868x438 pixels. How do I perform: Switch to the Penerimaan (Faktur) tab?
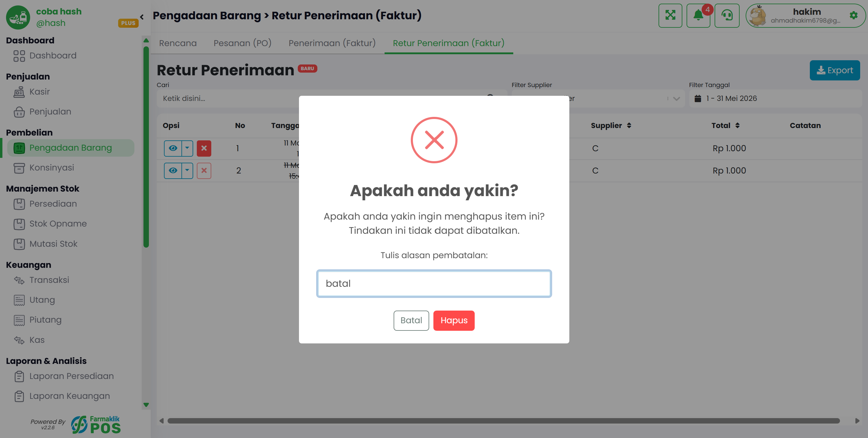(332, 43)
